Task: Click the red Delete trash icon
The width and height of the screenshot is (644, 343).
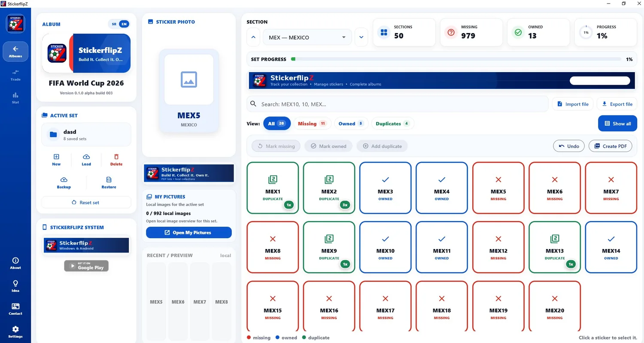Action: (x=116, y=157)
